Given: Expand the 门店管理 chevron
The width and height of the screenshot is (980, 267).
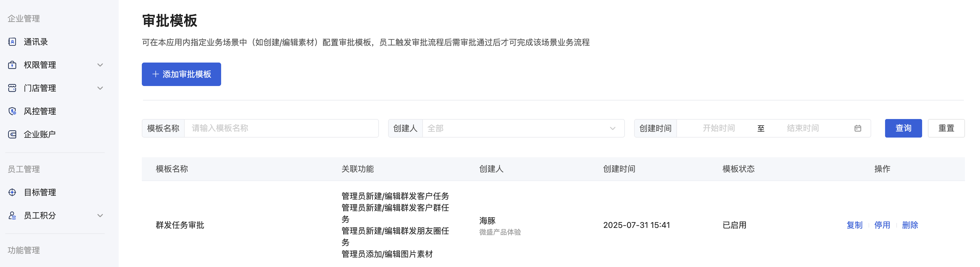Looking at the screenshot, I should pyautogui.click(x=100, y=88).
